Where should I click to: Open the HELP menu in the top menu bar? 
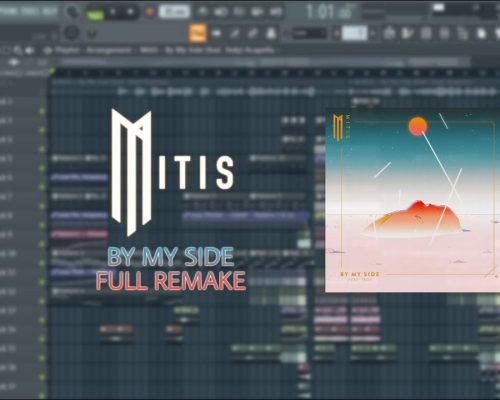point(50,12)
